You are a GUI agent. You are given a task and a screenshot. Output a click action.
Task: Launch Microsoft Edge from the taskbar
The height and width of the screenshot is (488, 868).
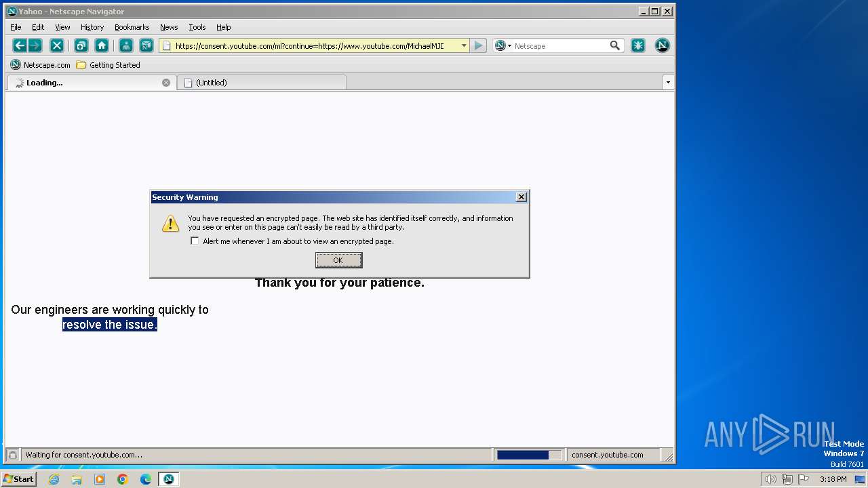[x=146, y=479]
